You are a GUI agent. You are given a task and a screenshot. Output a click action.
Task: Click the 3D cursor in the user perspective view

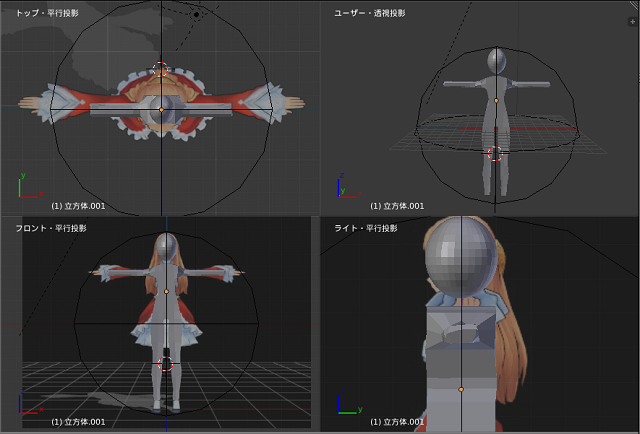click(496, 153)
